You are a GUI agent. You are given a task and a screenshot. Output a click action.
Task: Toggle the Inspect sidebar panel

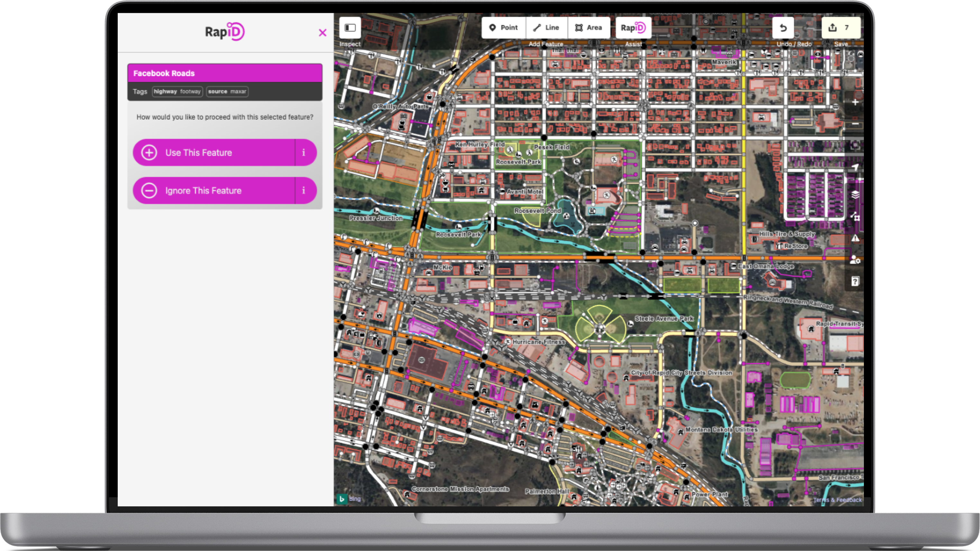[x=350, y=27]
